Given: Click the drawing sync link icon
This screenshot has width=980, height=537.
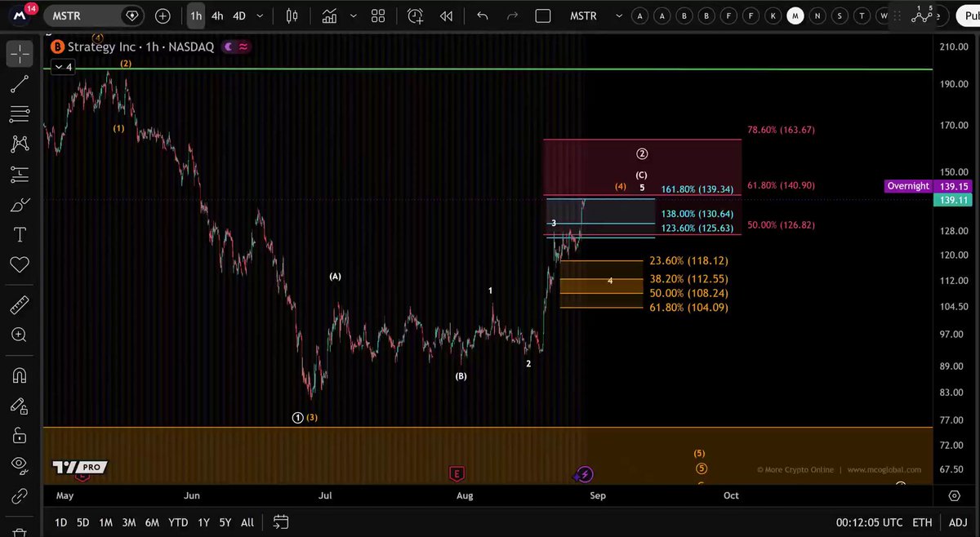Looking at the screenshot, I should coord(19,495).
